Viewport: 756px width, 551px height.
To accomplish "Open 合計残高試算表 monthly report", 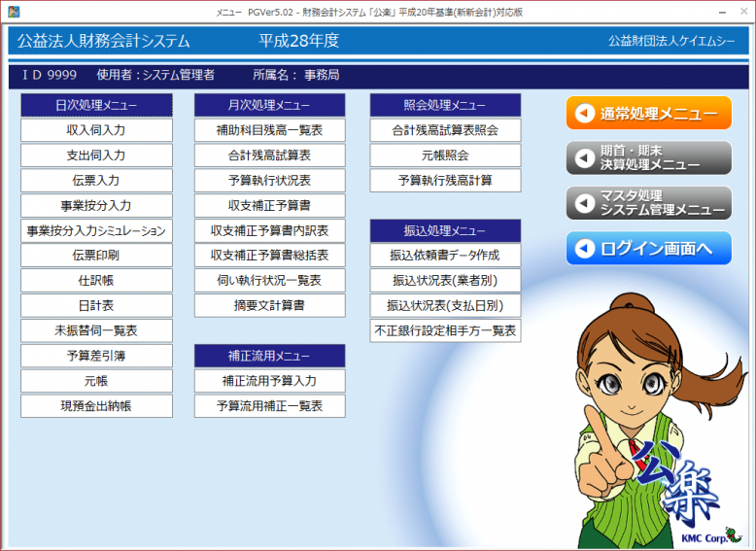I will pyautogui.click(x=270, y=155).
